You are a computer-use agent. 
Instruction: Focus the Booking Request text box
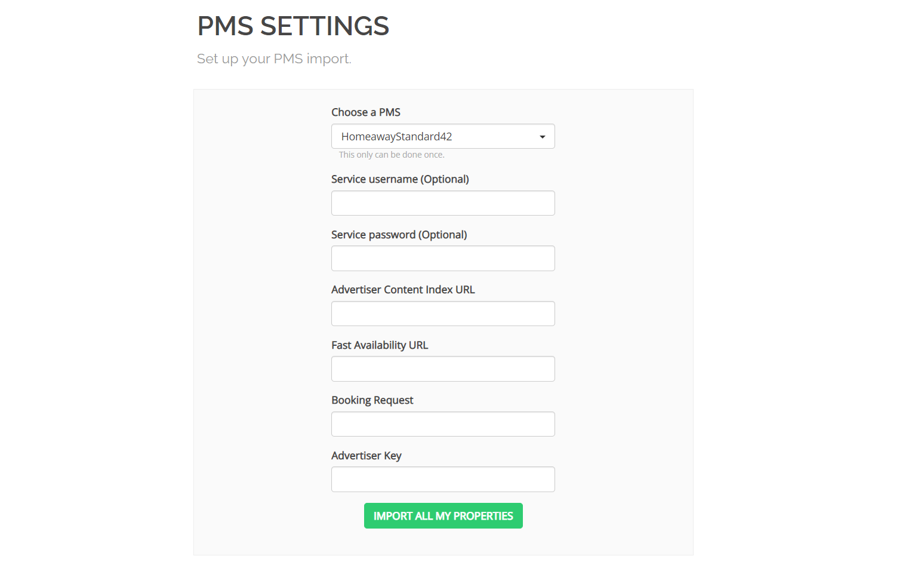click(443, 424)
